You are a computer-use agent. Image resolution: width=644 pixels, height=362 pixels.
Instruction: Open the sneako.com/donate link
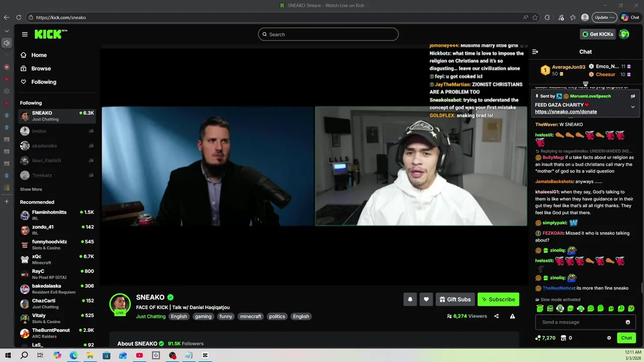coord(566,112)
